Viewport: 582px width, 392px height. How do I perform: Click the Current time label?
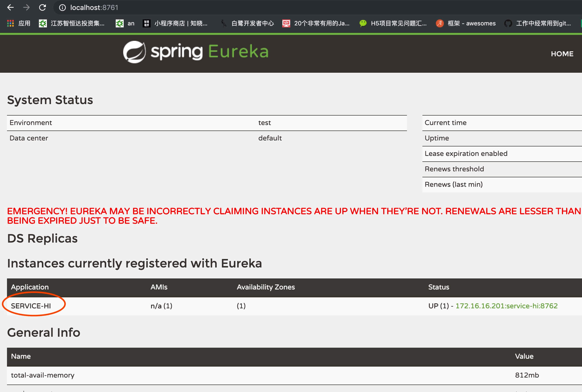coord(446,123)
